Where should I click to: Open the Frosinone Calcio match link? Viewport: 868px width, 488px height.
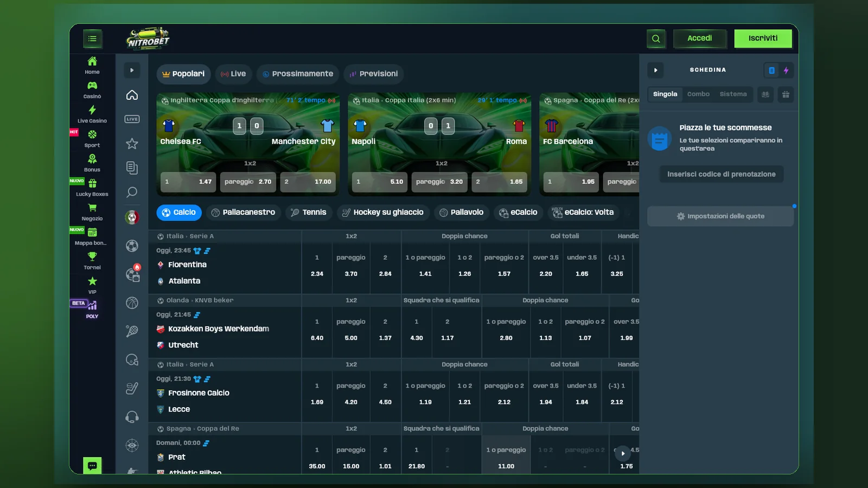[x=199, y=393]
